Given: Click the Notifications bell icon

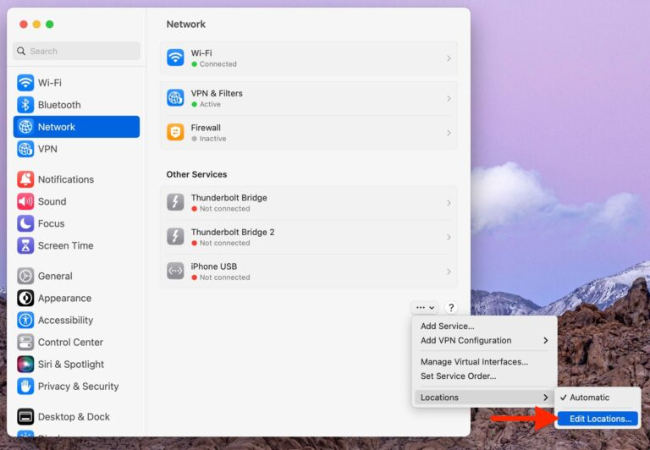Looking at the screenshot, I should 25,180.
